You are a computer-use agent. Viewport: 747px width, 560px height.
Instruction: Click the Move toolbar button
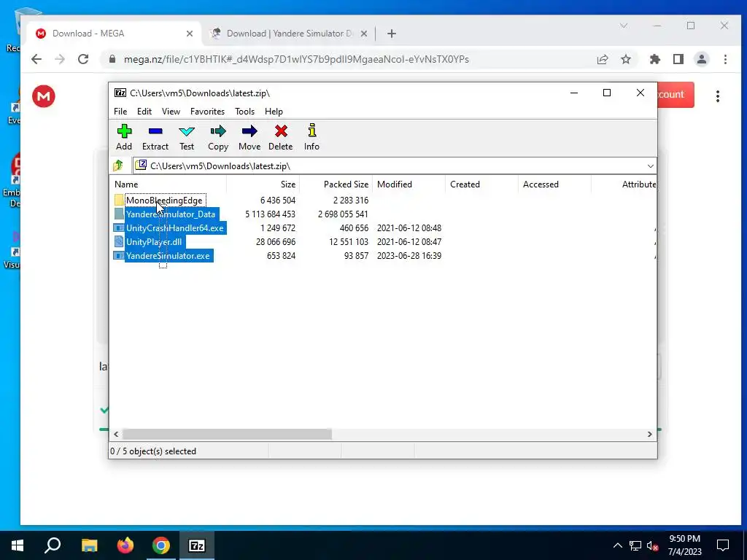[x=249, y=138]
